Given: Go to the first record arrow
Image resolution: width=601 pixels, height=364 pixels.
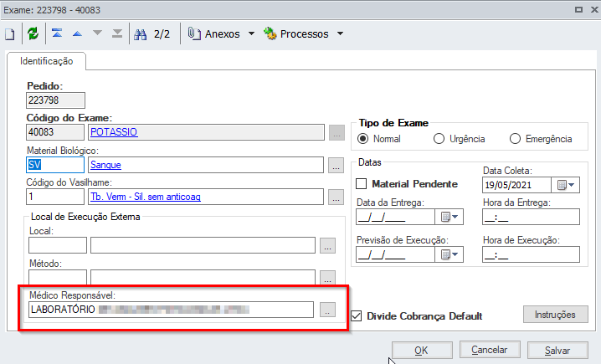Looking at the screenshot, I should 57,33.
